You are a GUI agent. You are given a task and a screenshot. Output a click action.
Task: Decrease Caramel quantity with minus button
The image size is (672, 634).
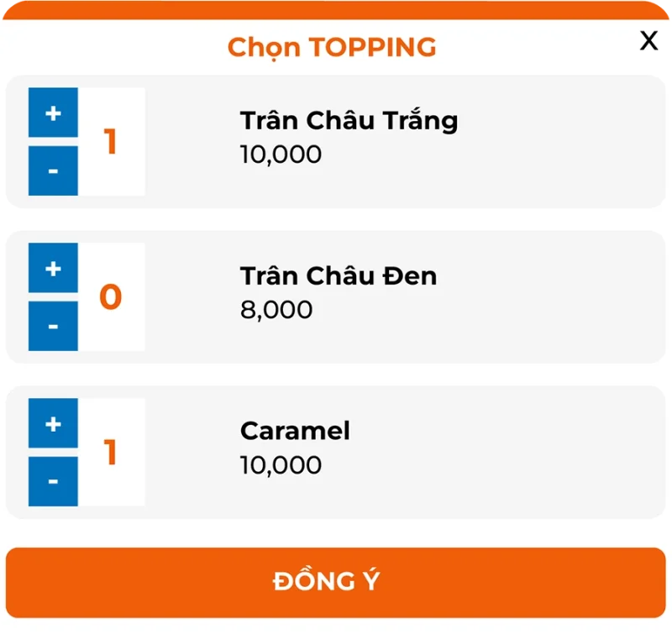click(53, 481)
